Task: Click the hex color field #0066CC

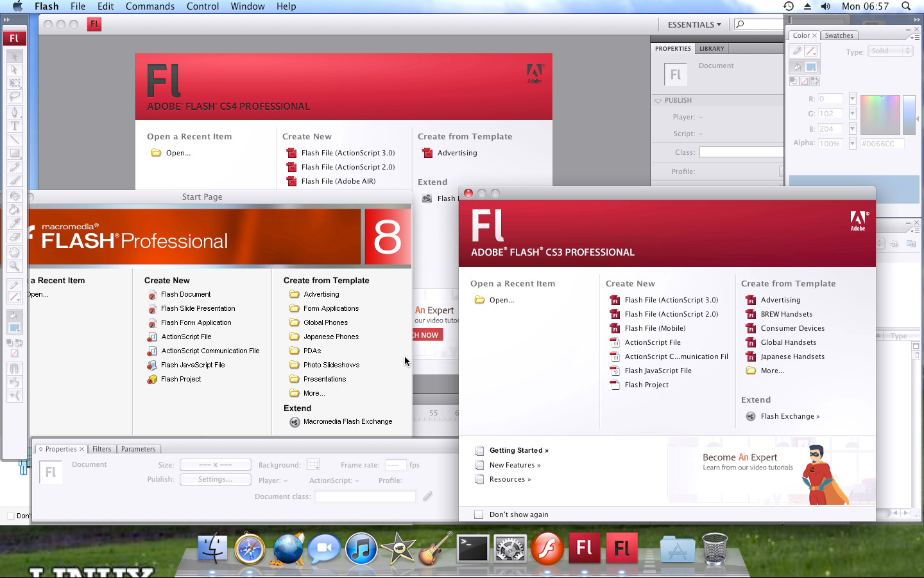Action: click(881, 144)
